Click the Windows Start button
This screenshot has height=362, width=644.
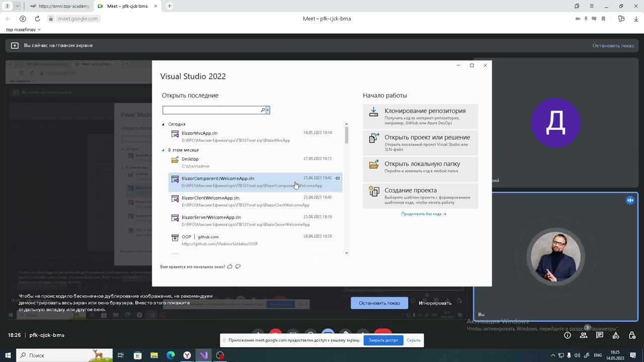click(x=8, y=355)
